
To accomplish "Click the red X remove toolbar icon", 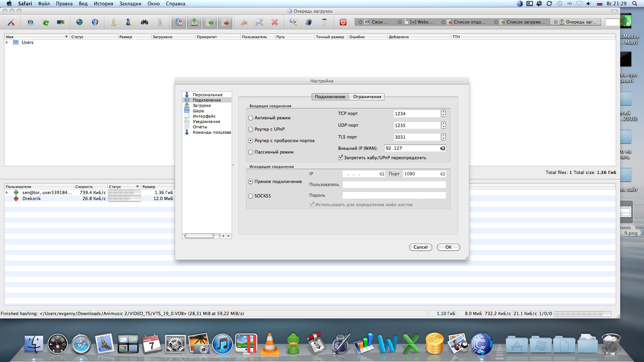I will click(x=275, y=22).
